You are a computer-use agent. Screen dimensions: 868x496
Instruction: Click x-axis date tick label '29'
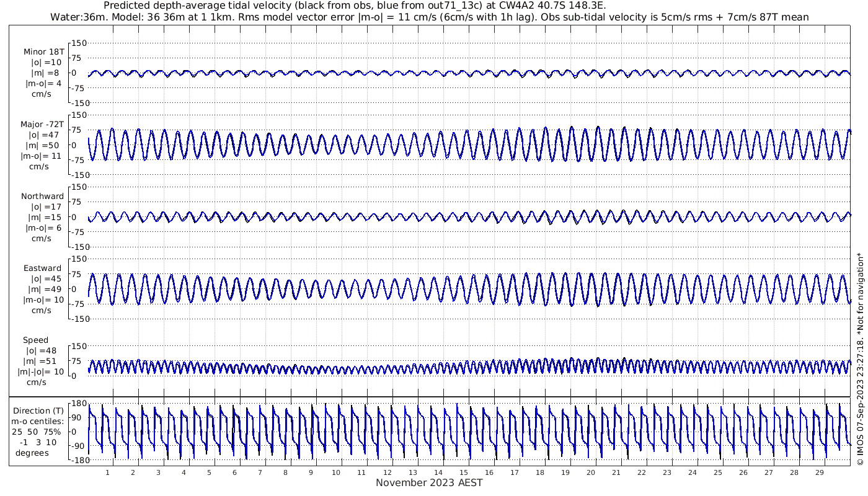click(819, 472)
